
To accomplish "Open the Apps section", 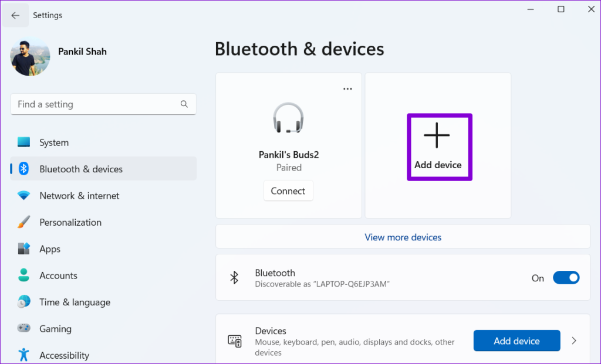I will coord(25,249).
